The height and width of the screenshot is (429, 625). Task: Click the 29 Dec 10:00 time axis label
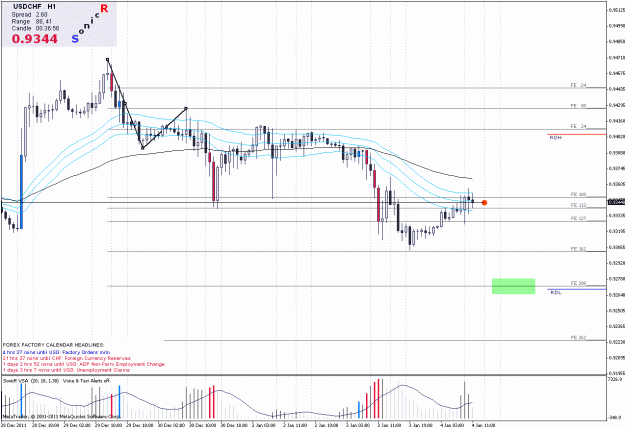[107, 425]
